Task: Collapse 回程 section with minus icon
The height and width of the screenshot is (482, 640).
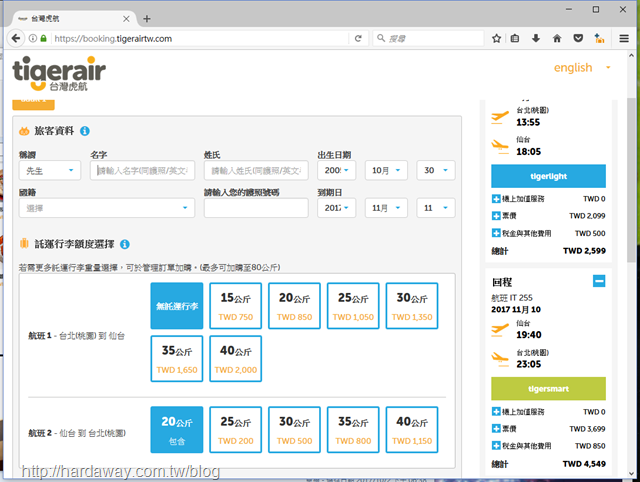Action: click(x=599, y=281)
